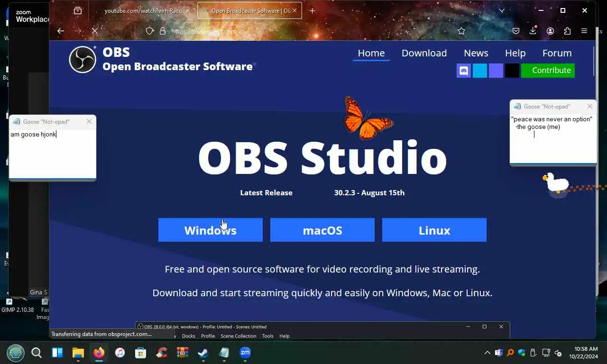Open Firefox View icon at tab bar start
Viewport: 607px width, 364px height.
78,10
